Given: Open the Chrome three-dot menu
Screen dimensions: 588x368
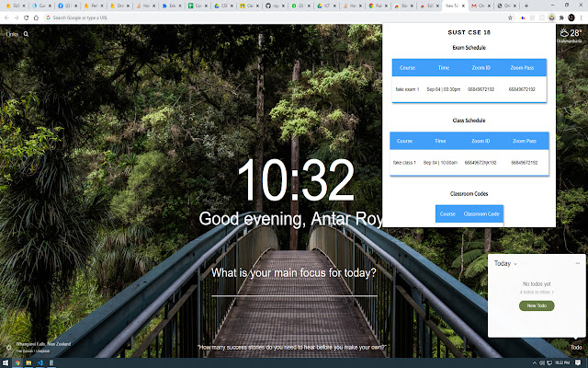Looking at the screenshot, I should [x=582, y=17].
